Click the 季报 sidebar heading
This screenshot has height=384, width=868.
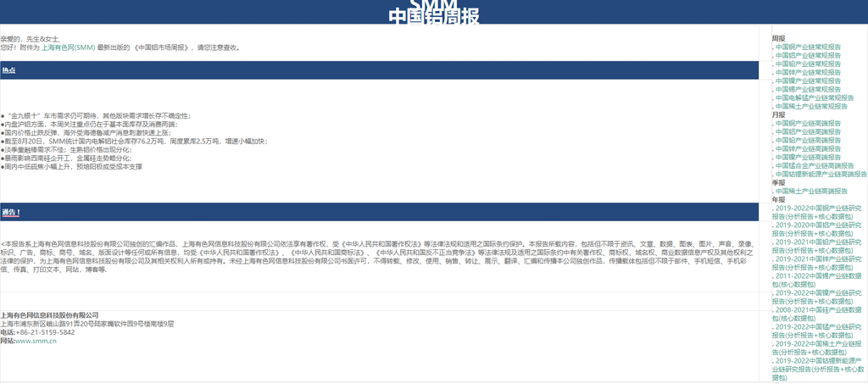(778, 182)
